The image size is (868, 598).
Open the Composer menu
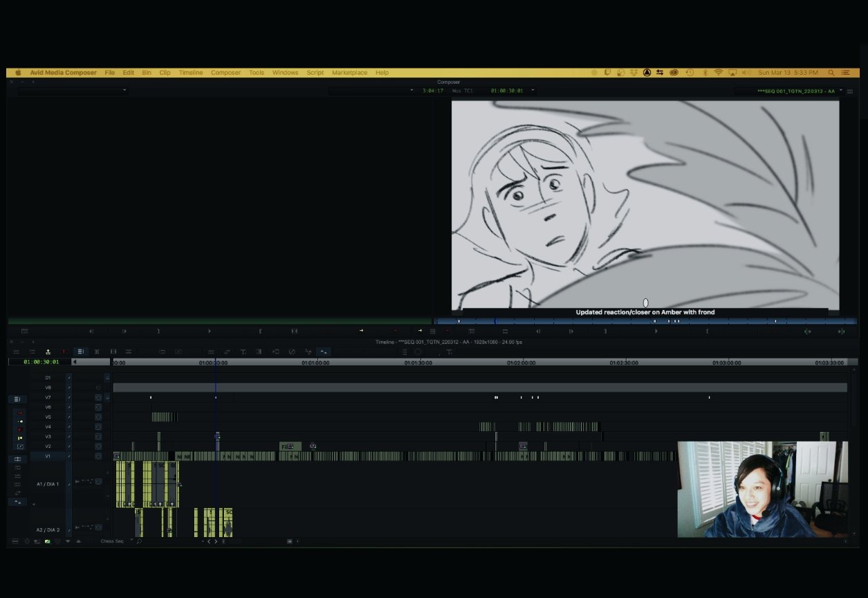coord(225,73)
